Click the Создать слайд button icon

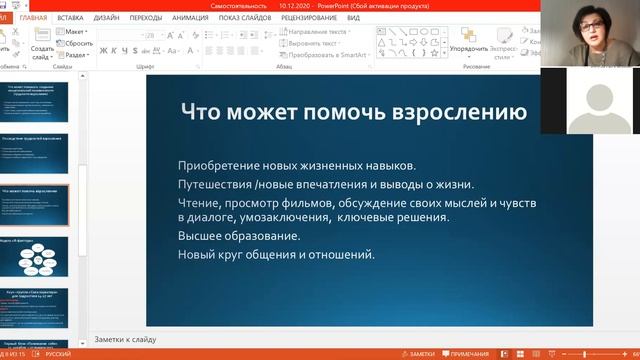[42, 35]
